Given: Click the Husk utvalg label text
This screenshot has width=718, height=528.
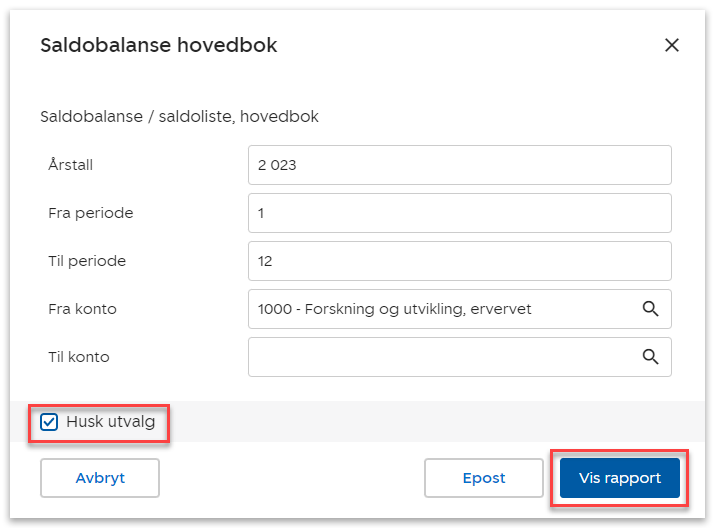Looking at the screenshot, I should click(x=110, y=422).
